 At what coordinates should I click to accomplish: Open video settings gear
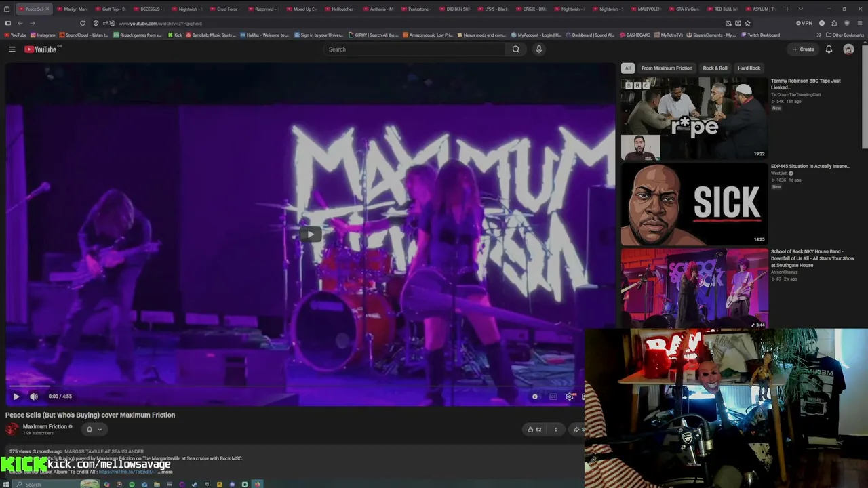pyautogui.click(x=570, y=396)
